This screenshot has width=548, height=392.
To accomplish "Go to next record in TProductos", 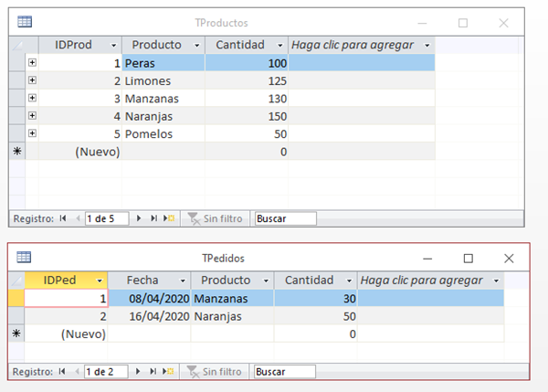I will pos(139,218).
